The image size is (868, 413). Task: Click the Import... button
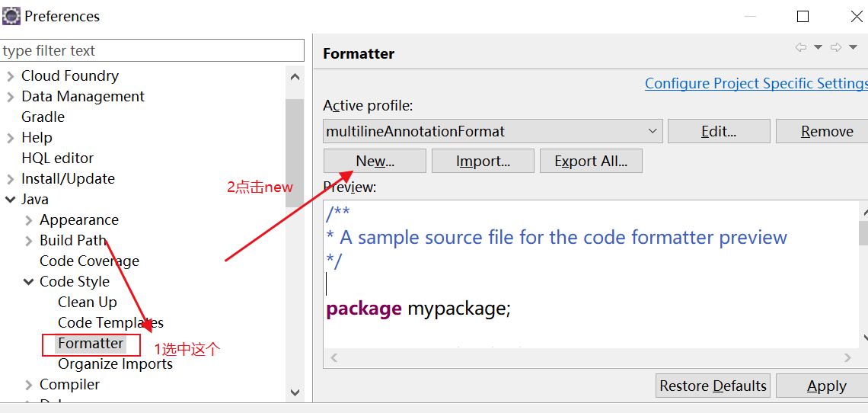pyautogui.click(x=483, y=161)
